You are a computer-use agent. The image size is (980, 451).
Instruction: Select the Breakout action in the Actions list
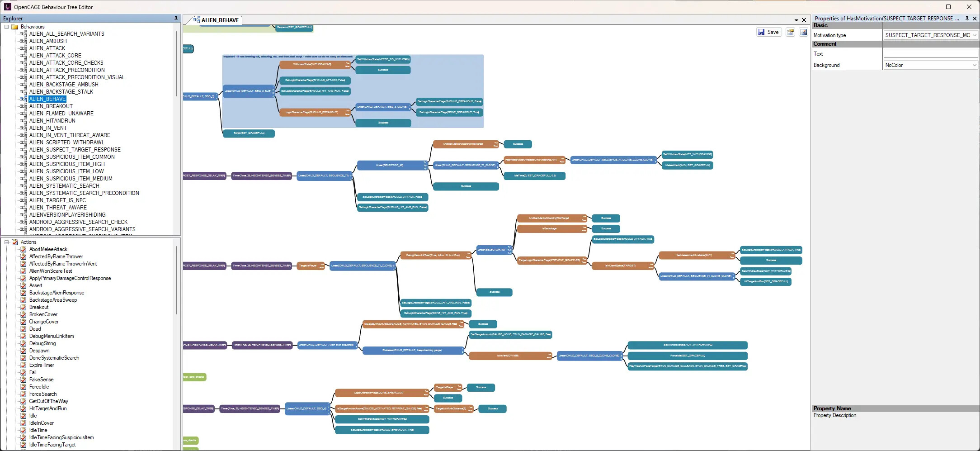pyautogui.click(x=39, y=307)
